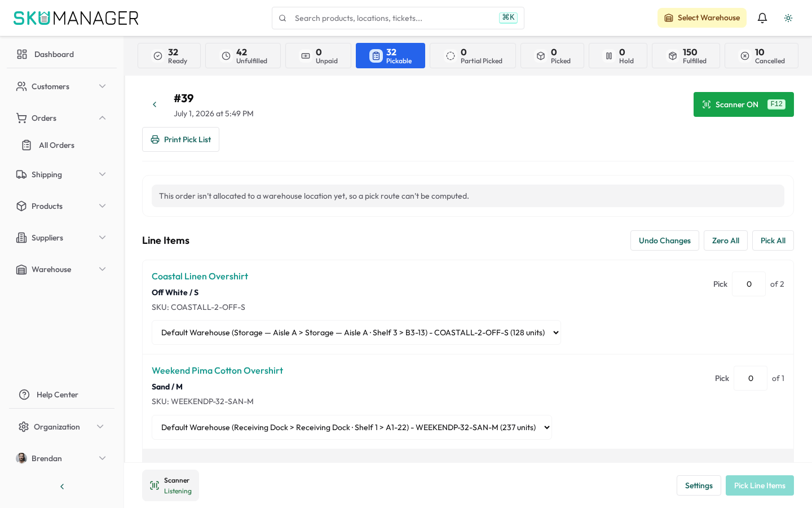Screen dimensions: 812x508
Task: Expand the Shipping menu
Action: (x=61, y=174)
